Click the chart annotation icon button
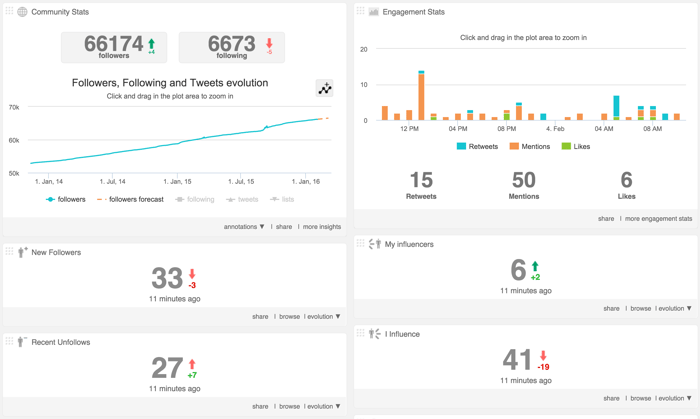Screen dimensions: 700x419 (x=325, y=89)
